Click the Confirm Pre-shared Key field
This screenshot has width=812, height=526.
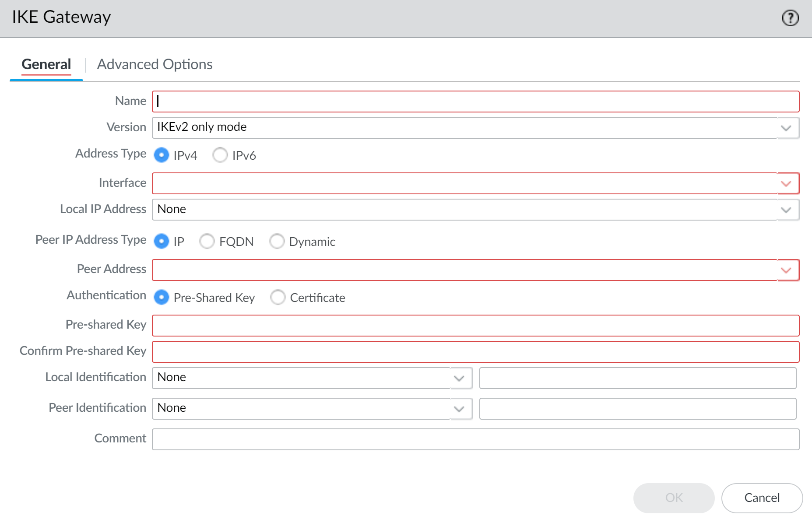tap(475, 352)
